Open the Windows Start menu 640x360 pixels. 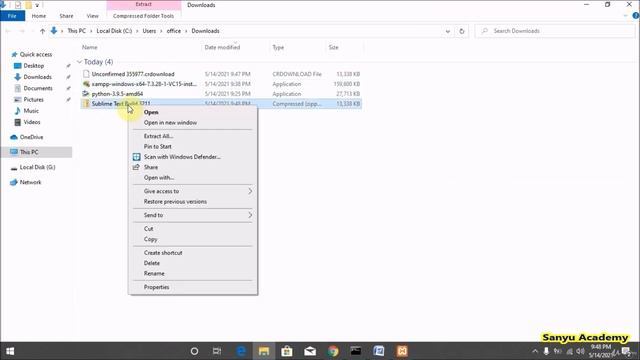click(x=10, y=351)
